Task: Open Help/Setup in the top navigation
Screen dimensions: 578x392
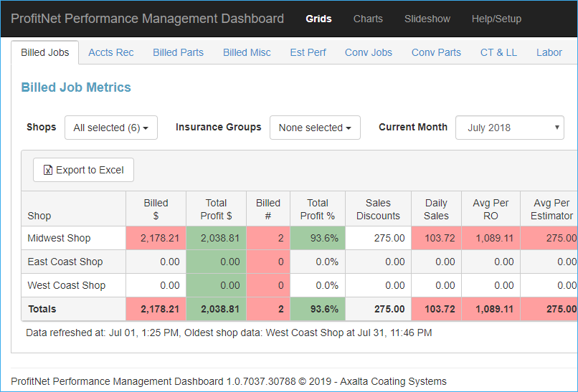Action: [496, 19]
